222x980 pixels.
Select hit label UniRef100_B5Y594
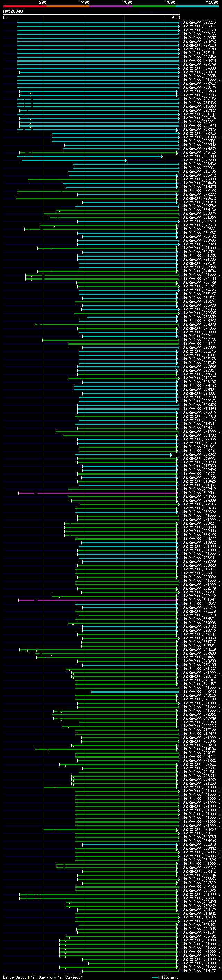(x=199, y=252)
